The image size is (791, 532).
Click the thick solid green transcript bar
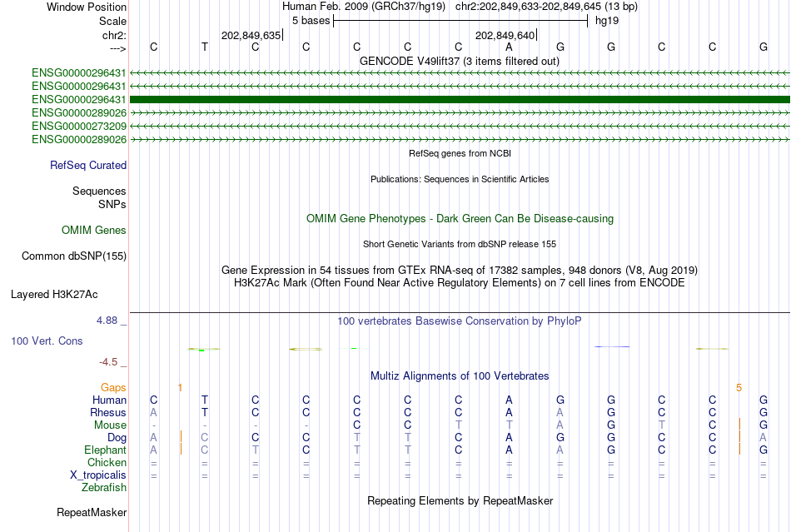[x=460, y=99]
